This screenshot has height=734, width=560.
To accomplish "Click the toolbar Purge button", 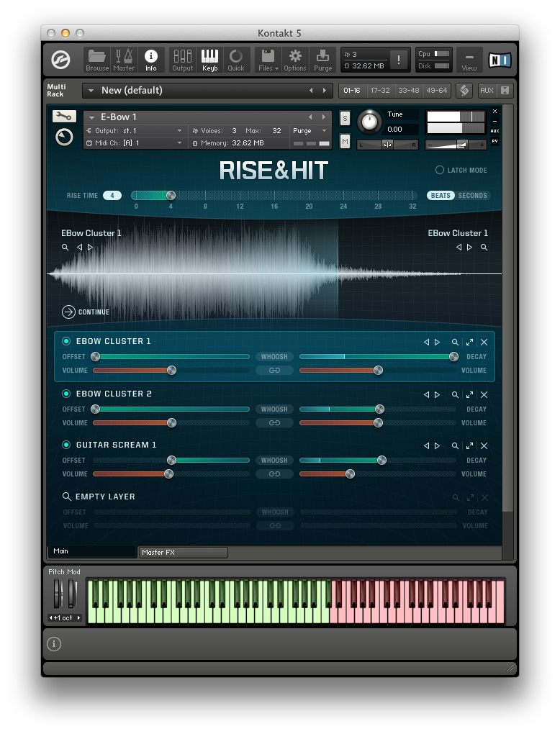I will coord(322,60).
